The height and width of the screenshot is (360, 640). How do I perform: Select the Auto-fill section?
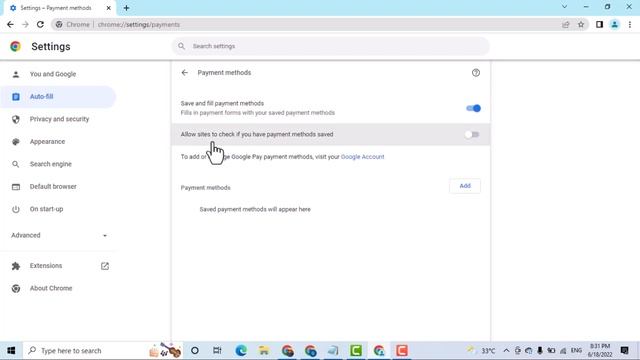[58, 97]
